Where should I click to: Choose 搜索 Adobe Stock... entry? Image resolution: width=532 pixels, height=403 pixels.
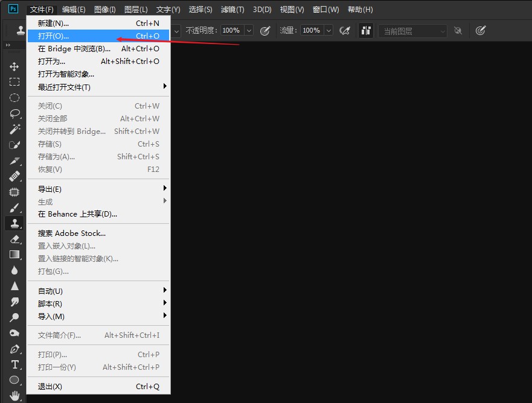pyautogui.click(x=98, y=233)
